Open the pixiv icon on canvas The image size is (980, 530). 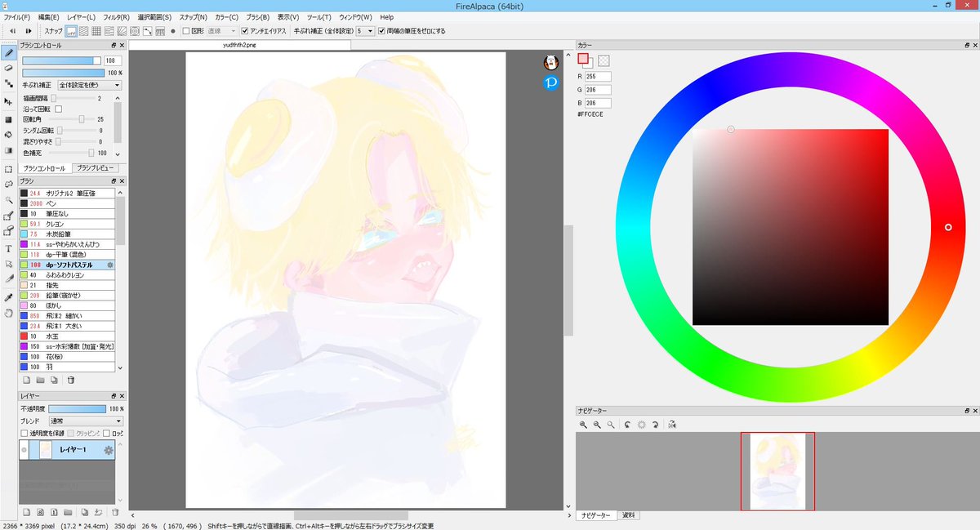coord(550,82)
